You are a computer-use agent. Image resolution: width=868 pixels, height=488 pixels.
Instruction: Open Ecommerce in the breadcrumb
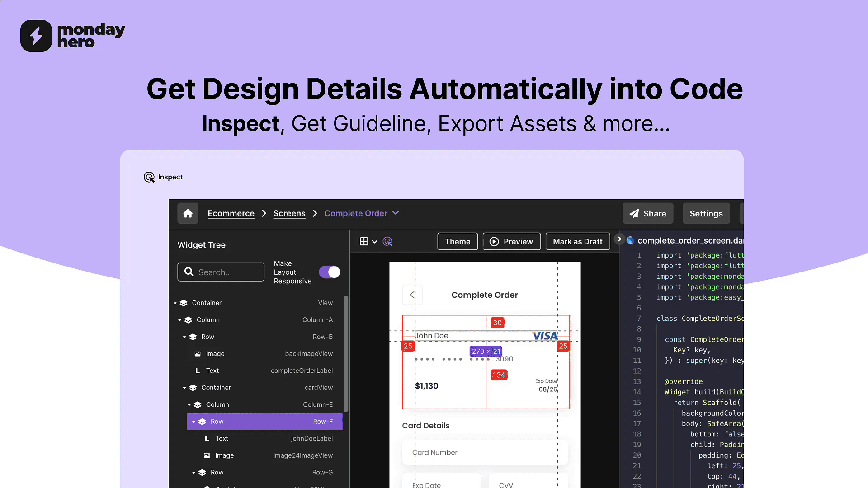click(231, 213)
